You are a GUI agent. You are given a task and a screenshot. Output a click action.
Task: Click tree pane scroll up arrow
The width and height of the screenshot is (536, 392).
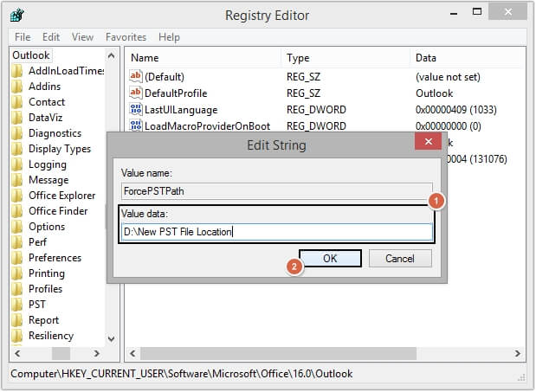click(112, 55)
